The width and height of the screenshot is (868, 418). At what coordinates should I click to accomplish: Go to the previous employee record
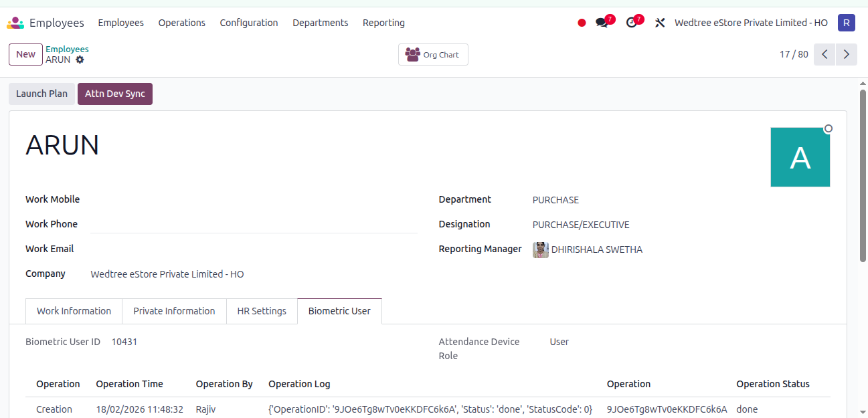(x=824, y=55)
